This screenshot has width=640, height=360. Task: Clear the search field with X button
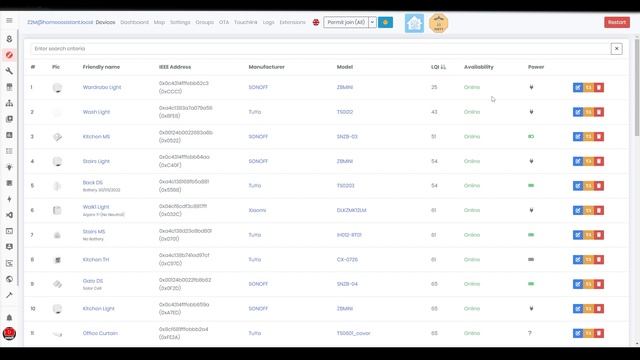click(x=616, y=49)
